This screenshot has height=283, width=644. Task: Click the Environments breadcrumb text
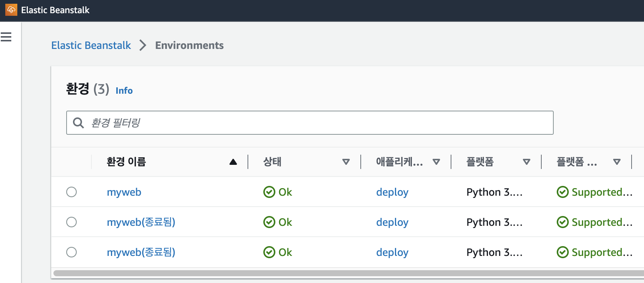(190, 45)
